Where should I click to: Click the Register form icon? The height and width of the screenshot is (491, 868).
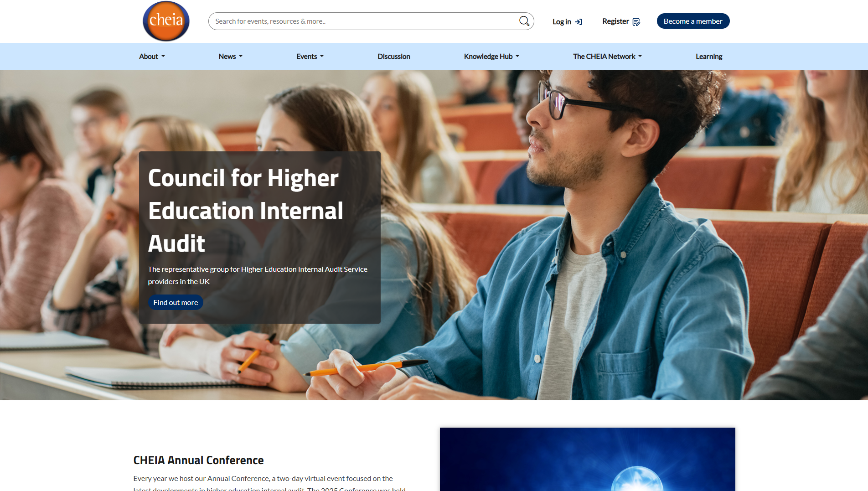[636, 22]
